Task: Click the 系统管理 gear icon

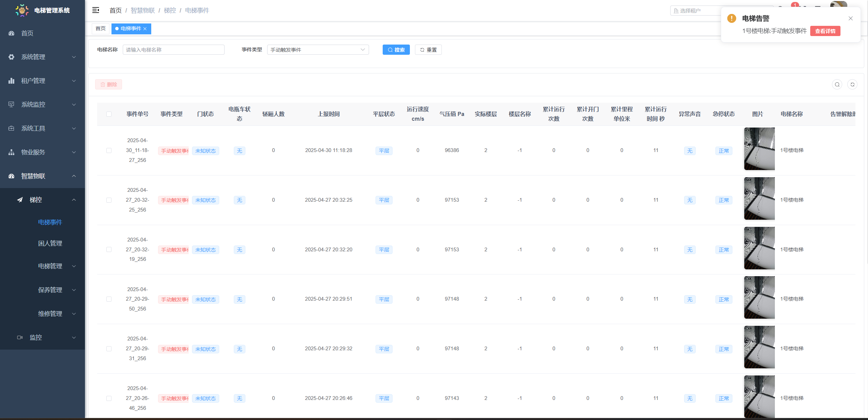Action: click(12, 57)
